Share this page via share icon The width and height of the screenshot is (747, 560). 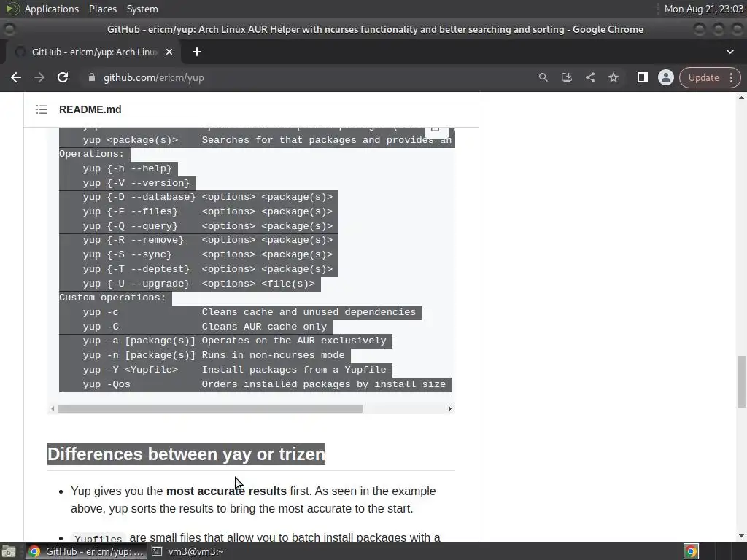589,77
